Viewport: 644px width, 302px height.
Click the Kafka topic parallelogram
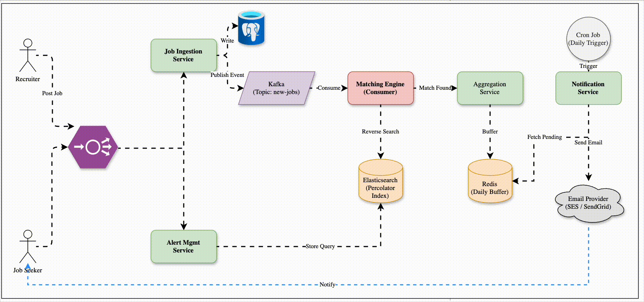point(277,88)
